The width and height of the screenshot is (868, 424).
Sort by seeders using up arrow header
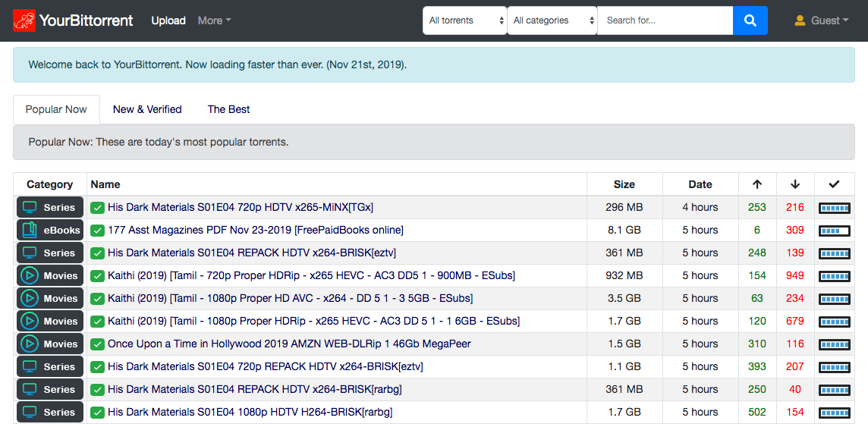[757, 184]
